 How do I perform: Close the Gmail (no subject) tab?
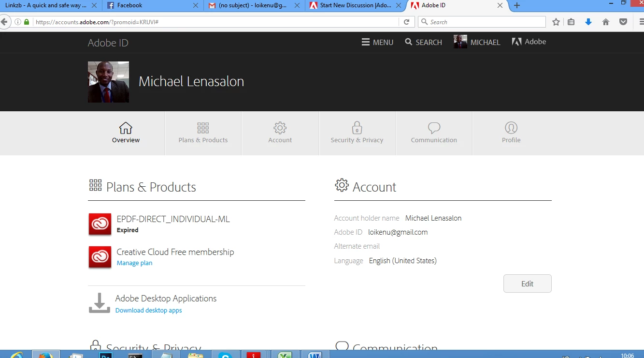297,5
